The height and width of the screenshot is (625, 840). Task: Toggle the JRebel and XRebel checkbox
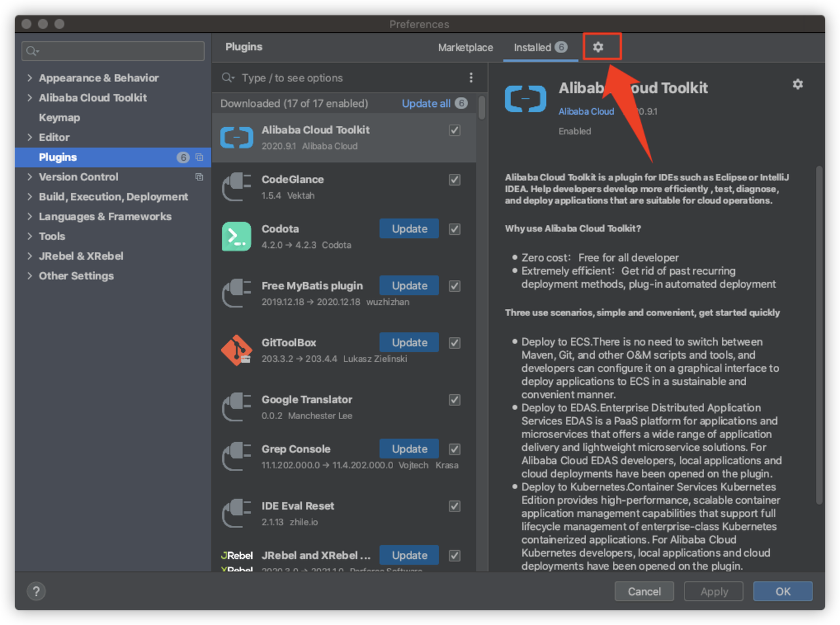click(x=454, y=555)
